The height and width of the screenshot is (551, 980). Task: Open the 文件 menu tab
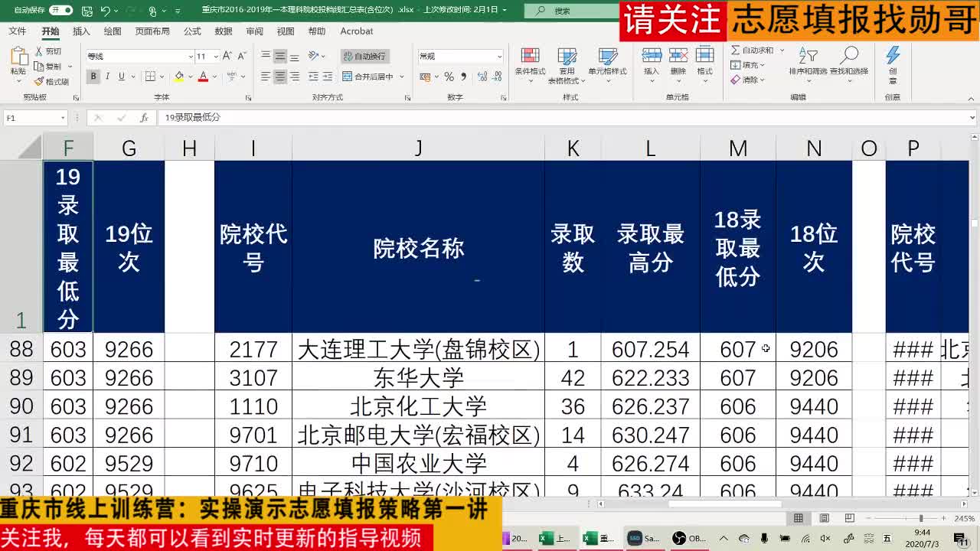(17, 31)
